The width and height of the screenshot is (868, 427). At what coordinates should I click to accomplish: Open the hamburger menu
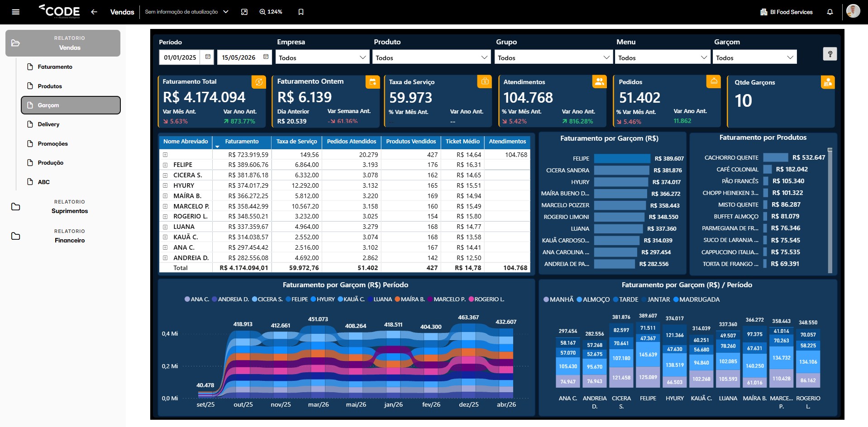pyautogui.click(x=16, y=12)
